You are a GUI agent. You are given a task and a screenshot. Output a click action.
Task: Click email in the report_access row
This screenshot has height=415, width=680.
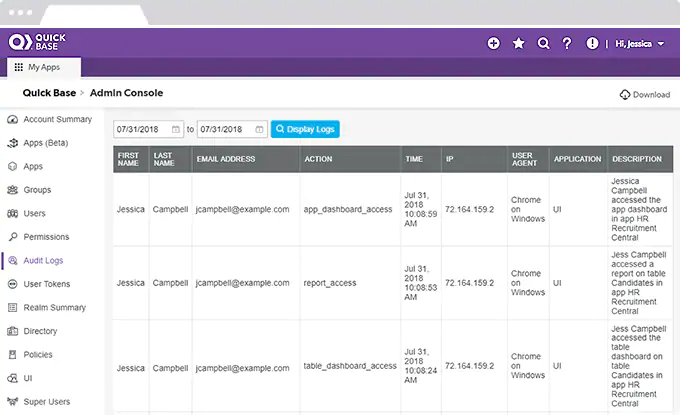click(x=242, y=283)
